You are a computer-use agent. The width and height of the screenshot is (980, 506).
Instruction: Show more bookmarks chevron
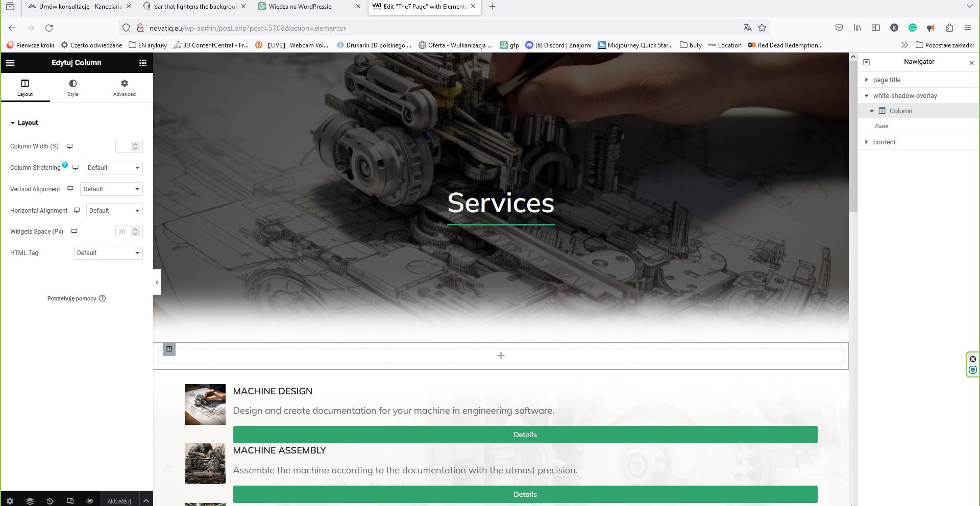click(904, 45)
